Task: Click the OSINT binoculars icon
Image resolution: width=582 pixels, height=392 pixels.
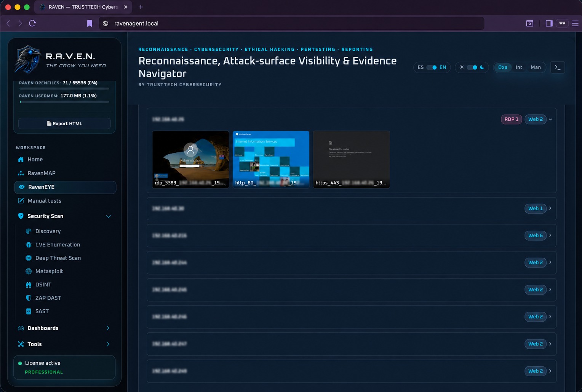Action: click(x=29, y=285)
